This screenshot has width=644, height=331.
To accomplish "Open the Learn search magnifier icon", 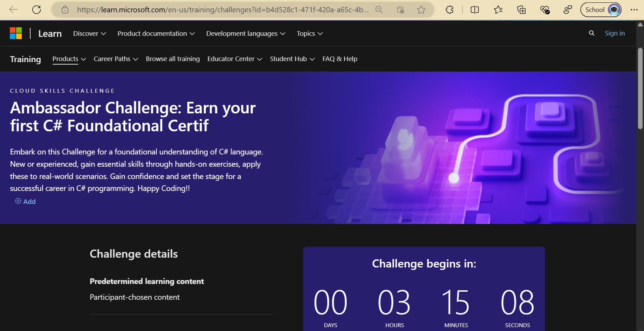I will [592, 33].
